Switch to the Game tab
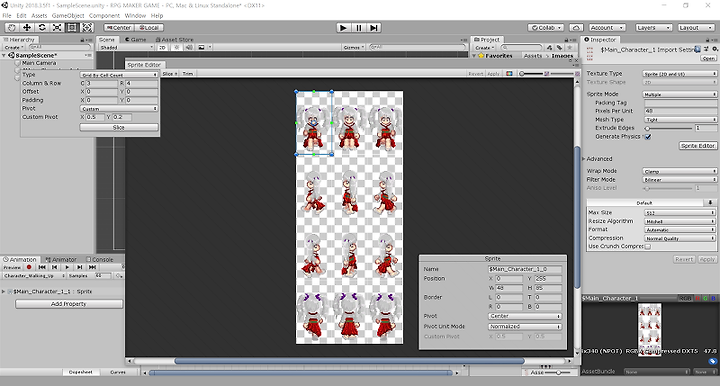The width and height of the screenshot is (720, 386). (135, 40)
